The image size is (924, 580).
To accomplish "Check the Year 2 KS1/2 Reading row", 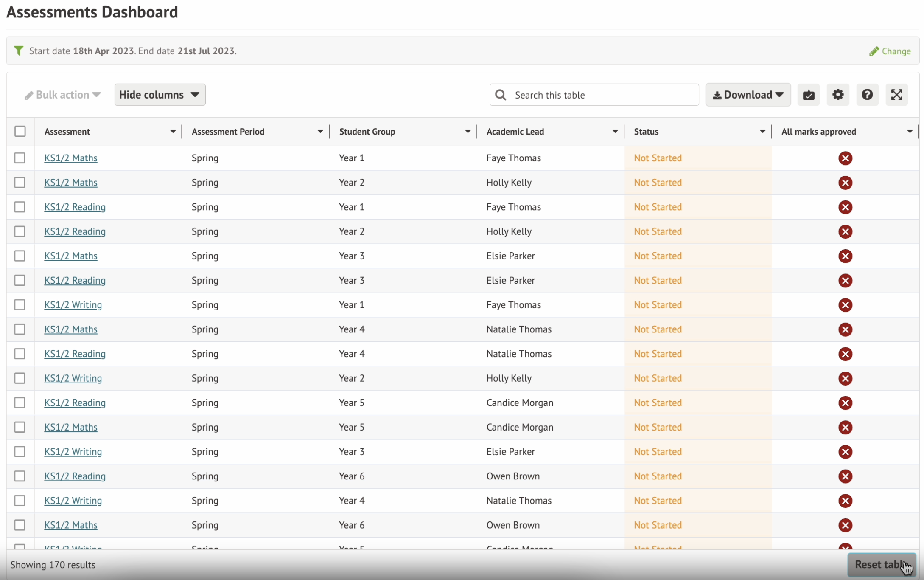I will [20, 231].
